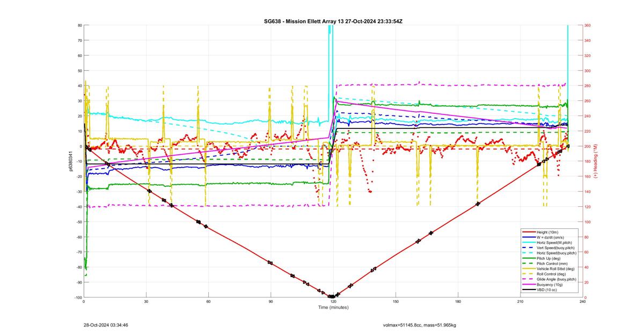Click the left y-axis label 'p6380341'
Viewport: 644px width, 334px height.
coord(70,161)
